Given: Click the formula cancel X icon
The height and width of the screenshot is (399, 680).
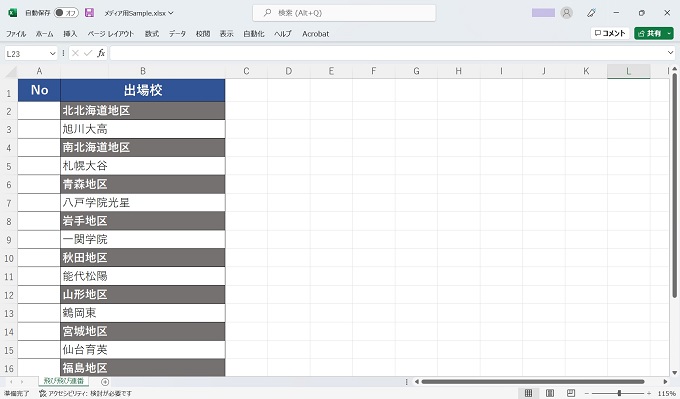Looking at the screenshot, I should click(75, 53).
